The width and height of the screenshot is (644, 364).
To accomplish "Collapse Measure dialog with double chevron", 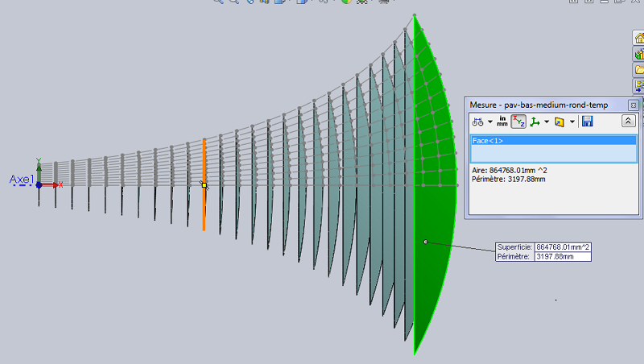I will pos(629,121).
